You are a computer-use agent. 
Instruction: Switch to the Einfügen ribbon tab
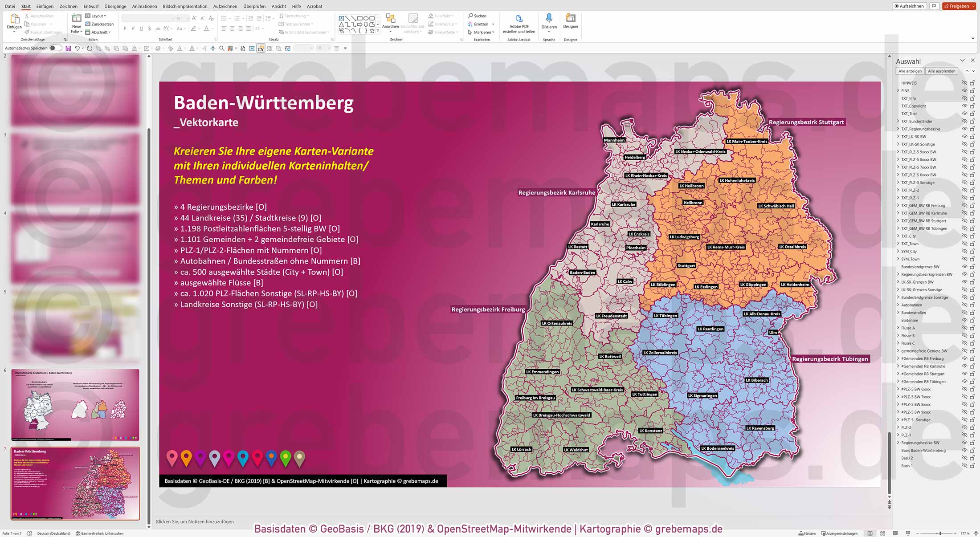pos(45,6)
